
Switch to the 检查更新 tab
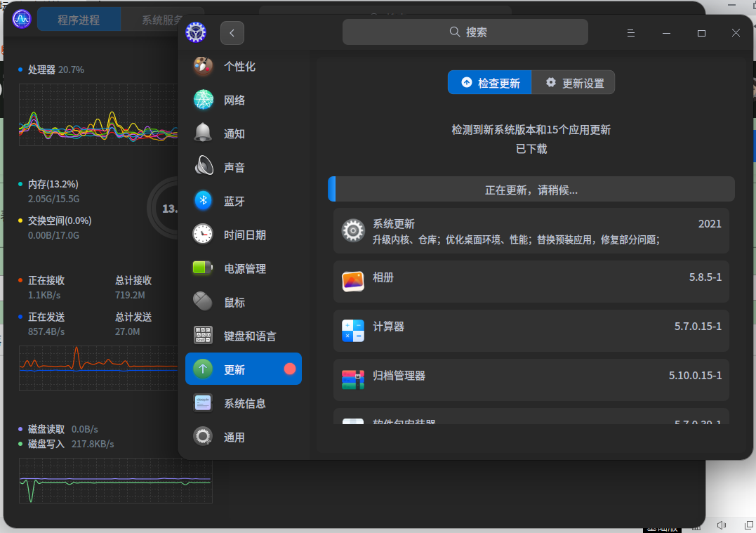pyautogui.click(x=490, y=82)
